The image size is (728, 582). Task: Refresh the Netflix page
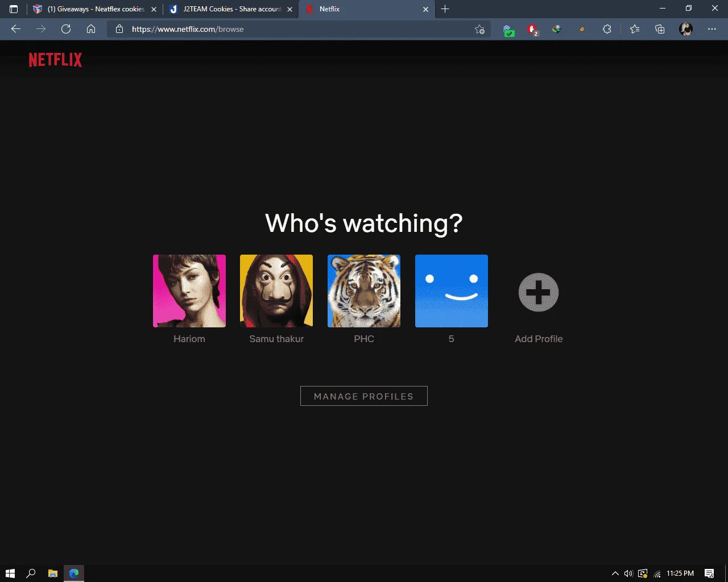66,29
